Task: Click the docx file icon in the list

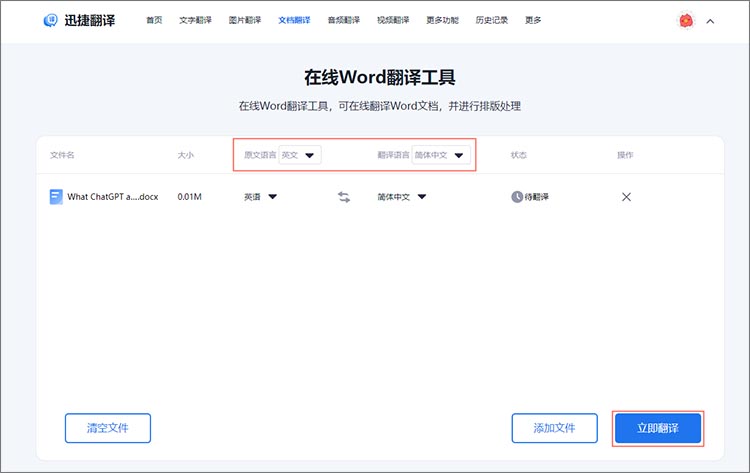Action: pyautogui.click(x=56, y=197)
